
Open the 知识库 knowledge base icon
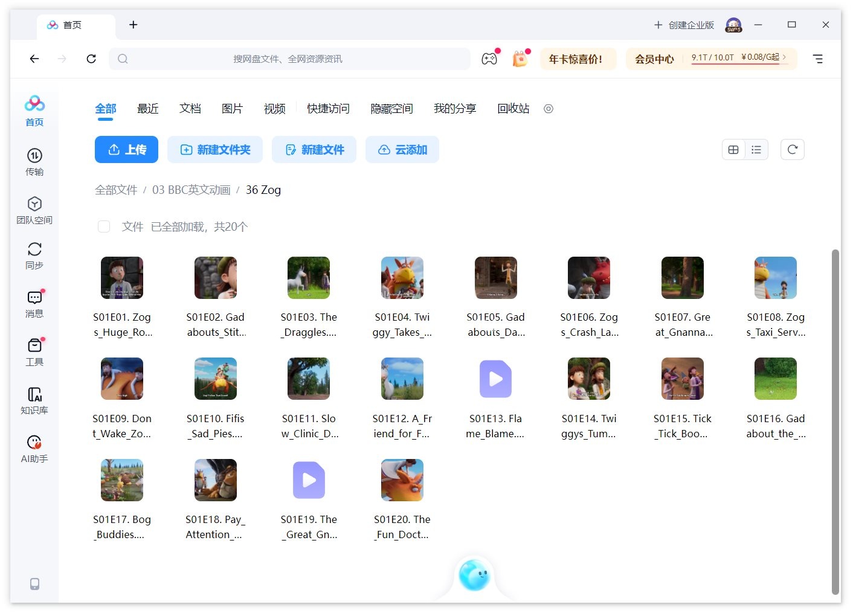pyautogui.click(x=34, y=400)
